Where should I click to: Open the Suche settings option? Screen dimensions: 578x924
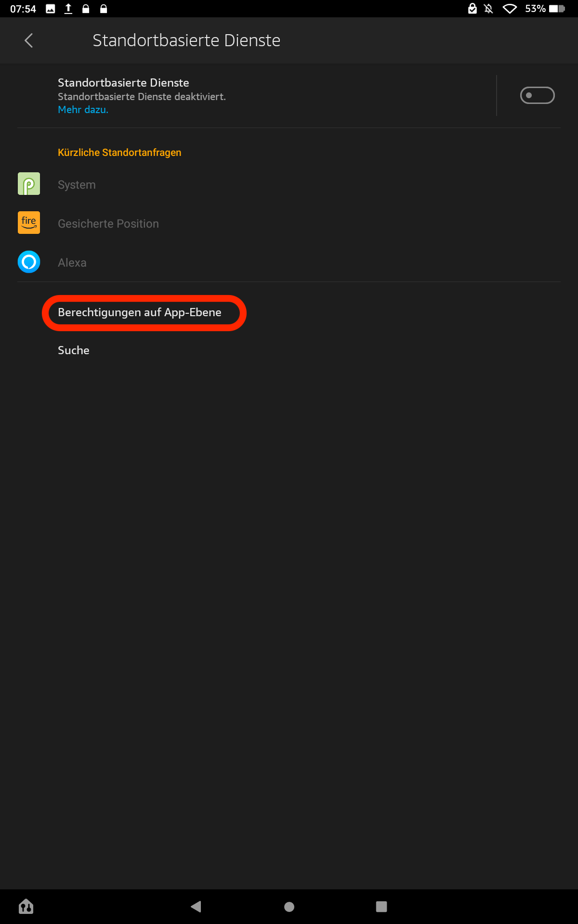click(x=74, y=350)
